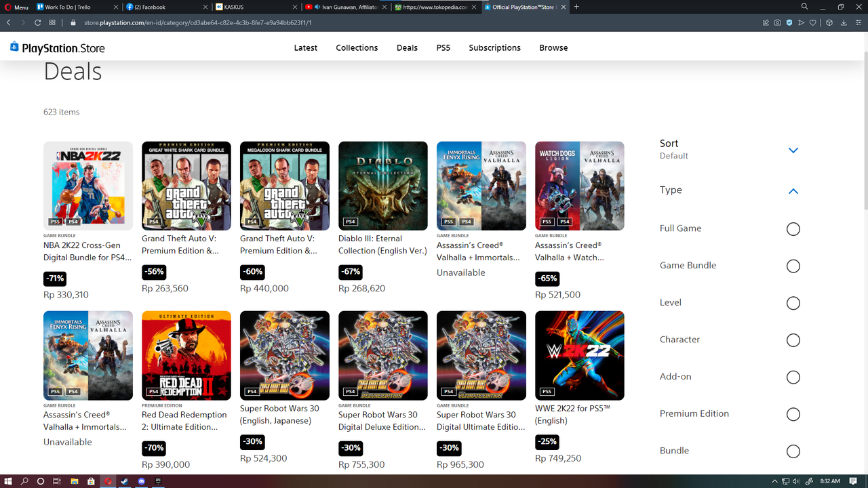Open Windows taskbar search
This screenshot has width=868, height=488.
point(24,481)
